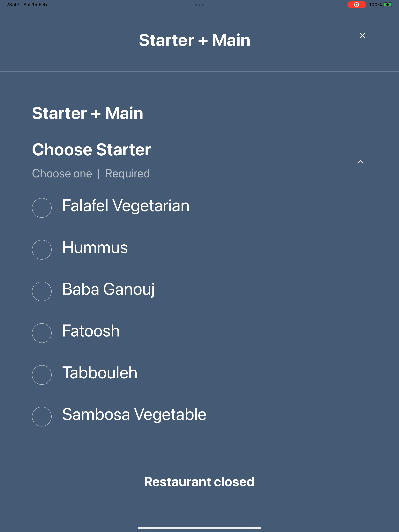Select the Hummus radio button

[42, 250]
